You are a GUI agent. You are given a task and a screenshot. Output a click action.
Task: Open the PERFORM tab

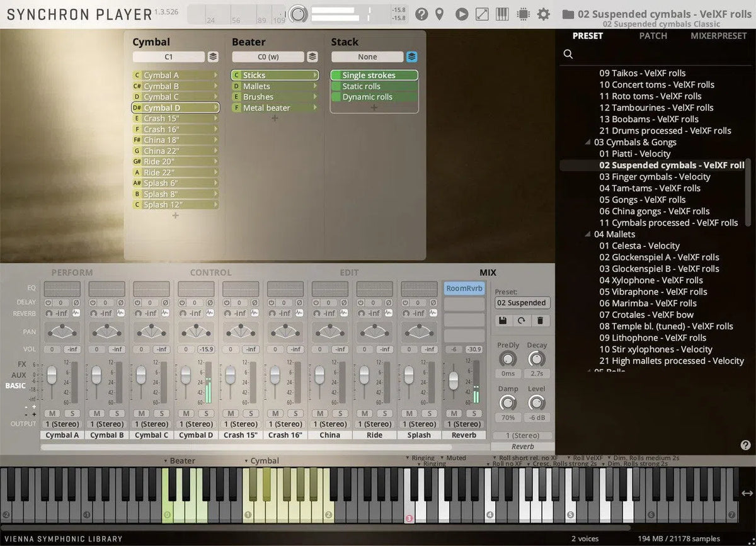pyautogui.click(x=72, y=273)
